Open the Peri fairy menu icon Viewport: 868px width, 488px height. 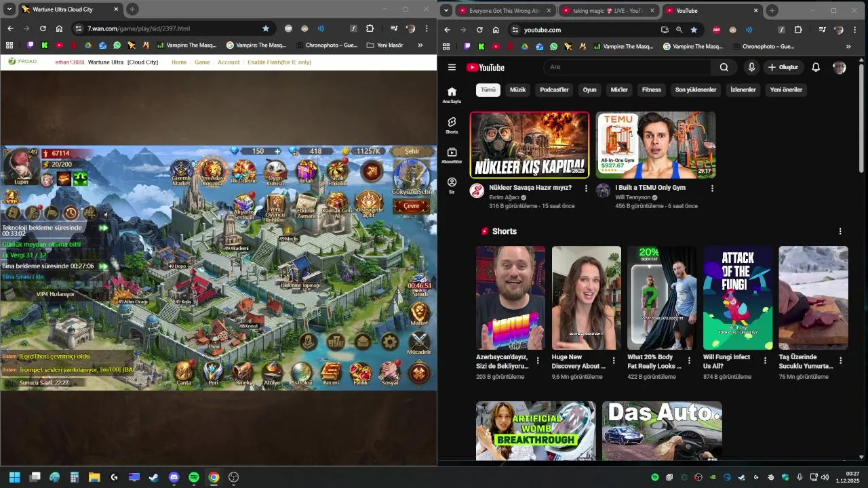tap(214, 372)
